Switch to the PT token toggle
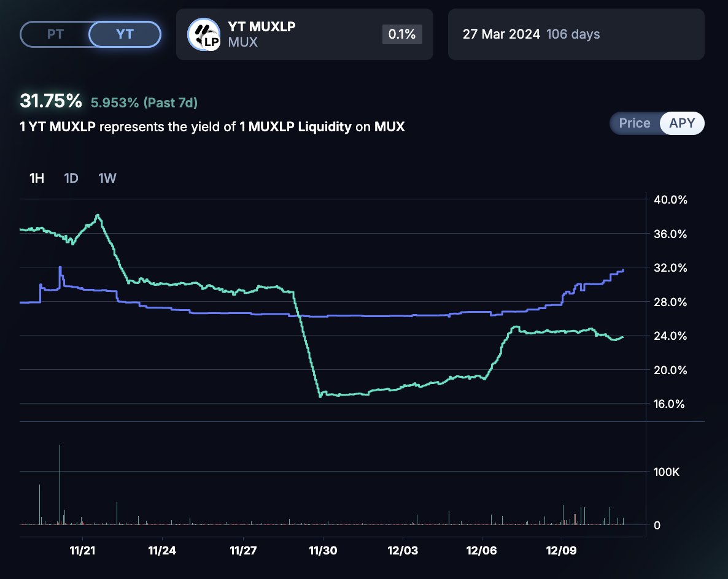This screenshot has height=579, width=728. coord(55,34)
